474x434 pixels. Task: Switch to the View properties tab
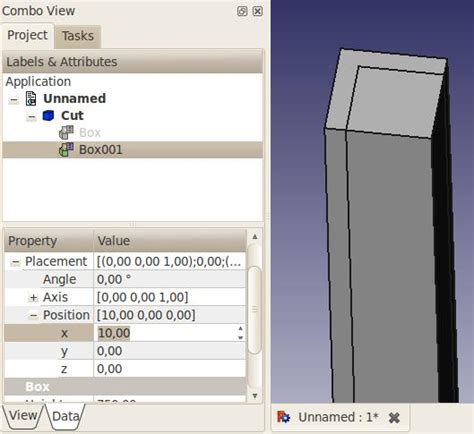tap(23, 416)
